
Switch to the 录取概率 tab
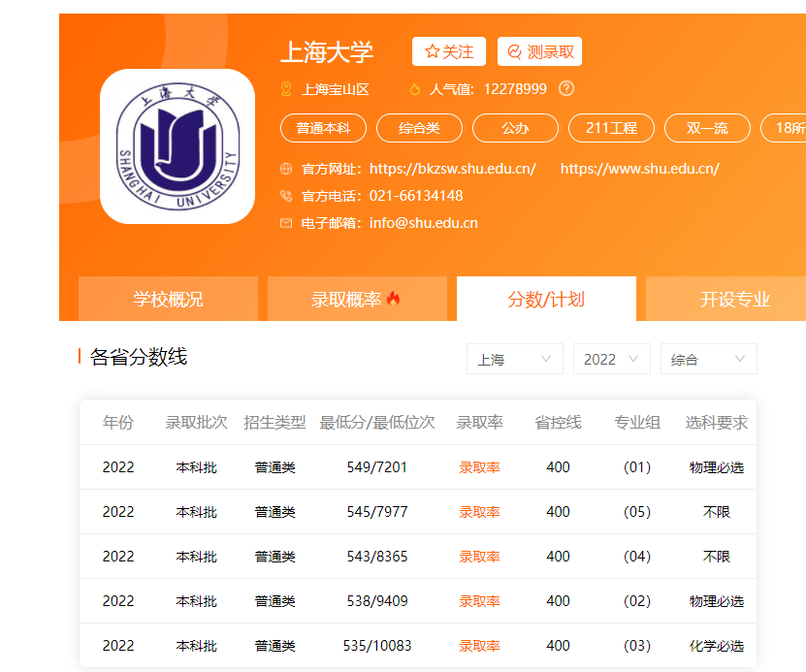click(357, 299)
